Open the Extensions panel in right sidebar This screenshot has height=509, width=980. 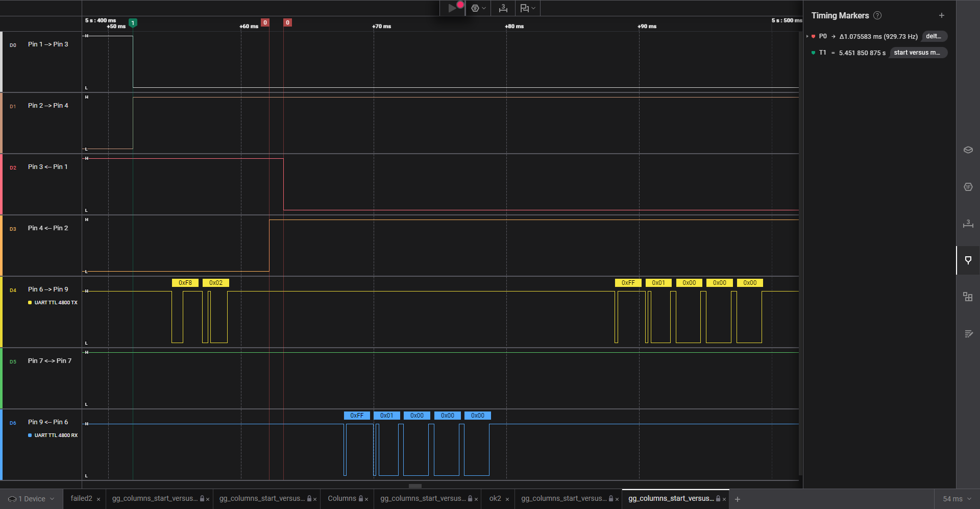(x=968, y=297)
